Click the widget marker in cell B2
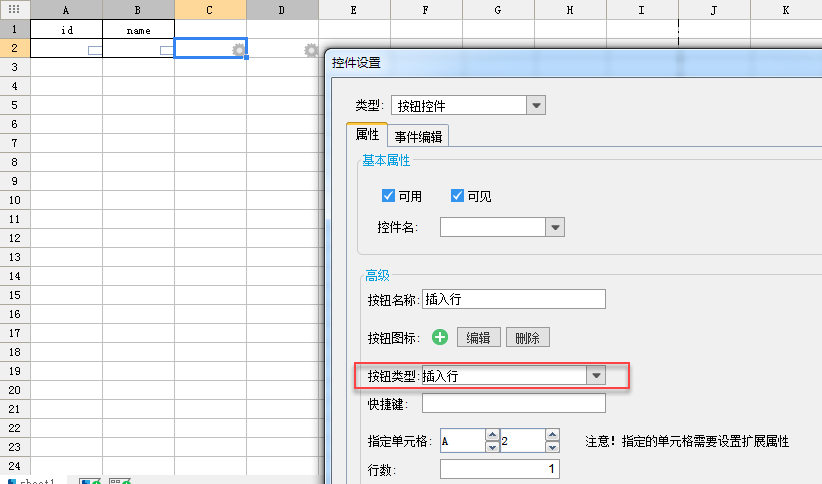Viewport: 822px width, 484px height. [167, 50]
